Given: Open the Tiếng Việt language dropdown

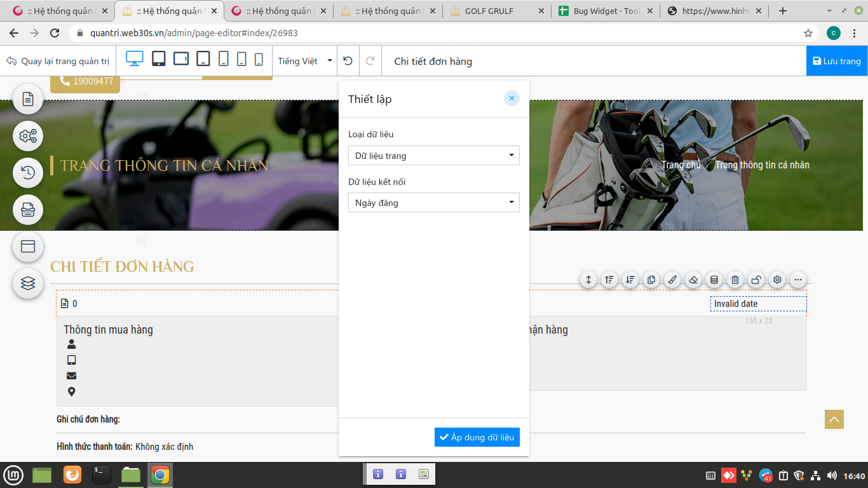Looking at the screenshot, I should click(305, 61).
